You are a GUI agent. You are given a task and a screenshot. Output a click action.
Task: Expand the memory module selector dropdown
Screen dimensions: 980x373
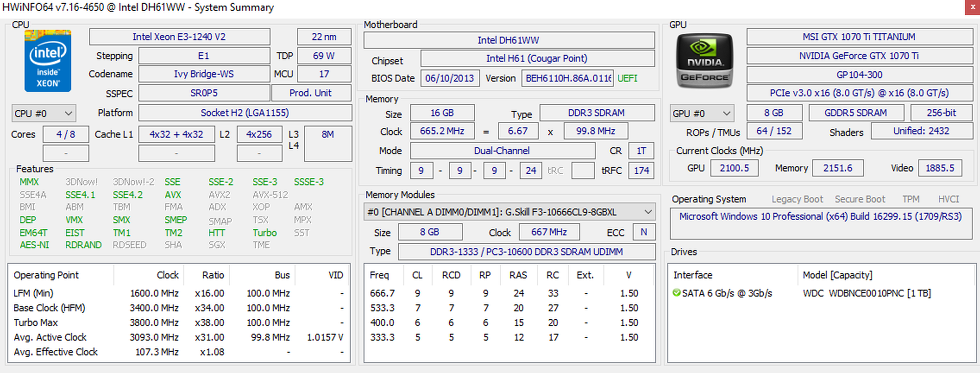[509, 212]
